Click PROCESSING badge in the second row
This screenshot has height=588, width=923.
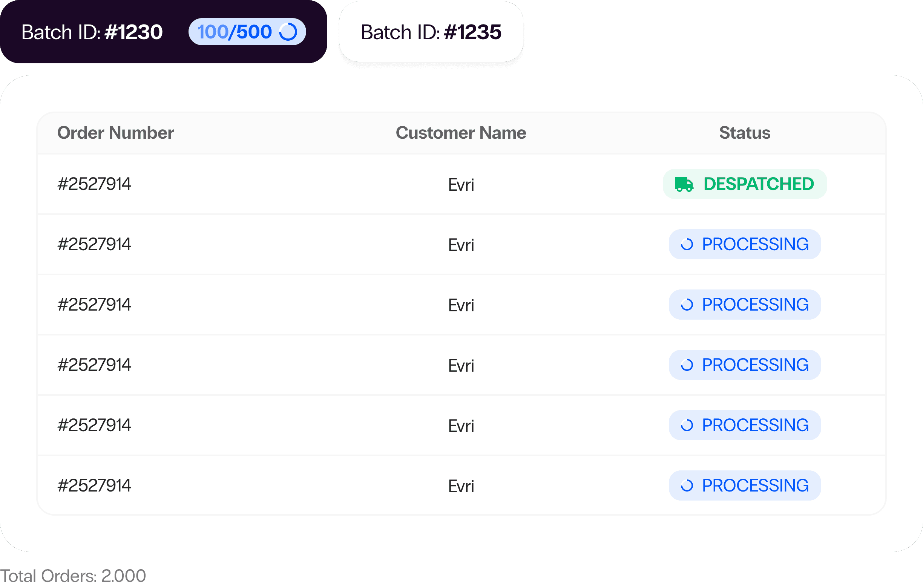tap(745, 244)
